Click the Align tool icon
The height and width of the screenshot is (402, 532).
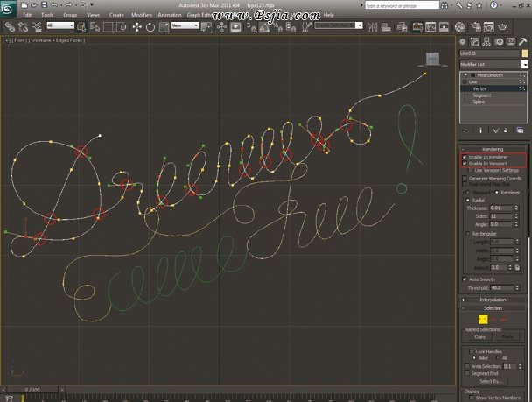click(386, 27)
